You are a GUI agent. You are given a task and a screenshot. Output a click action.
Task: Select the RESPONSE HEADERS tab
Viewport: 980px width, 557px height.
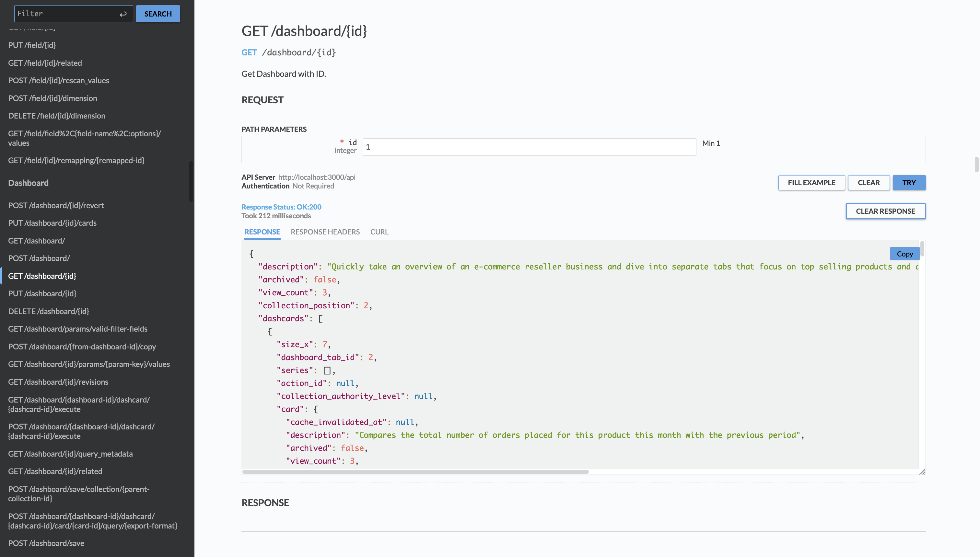pyautogui.click(x=325, y=232)
